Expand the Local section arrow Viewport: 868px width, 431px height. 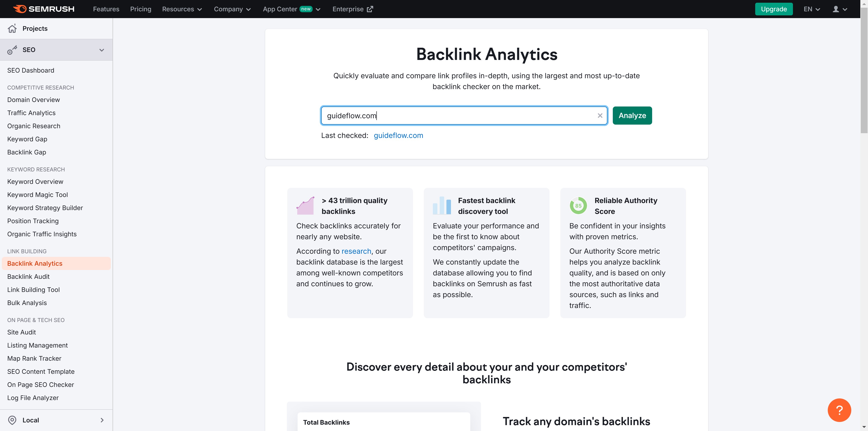102,420
